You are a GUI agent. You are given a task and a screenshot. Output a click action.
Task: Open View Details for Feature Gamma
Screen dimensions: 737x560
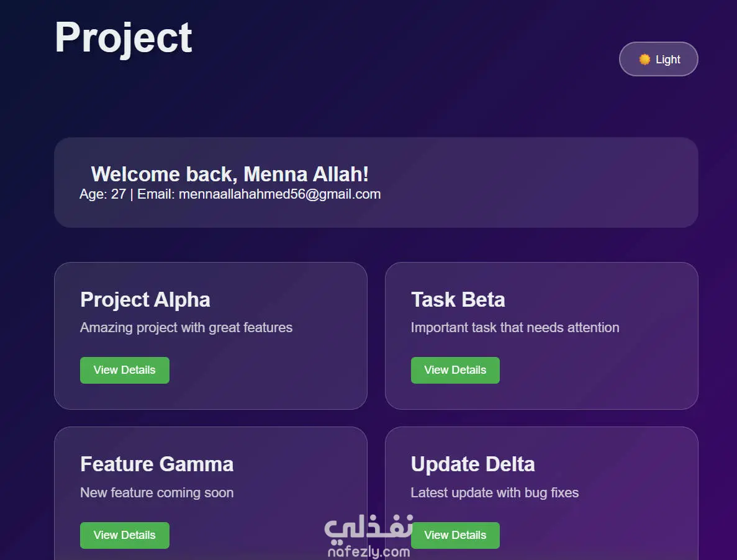125,535
